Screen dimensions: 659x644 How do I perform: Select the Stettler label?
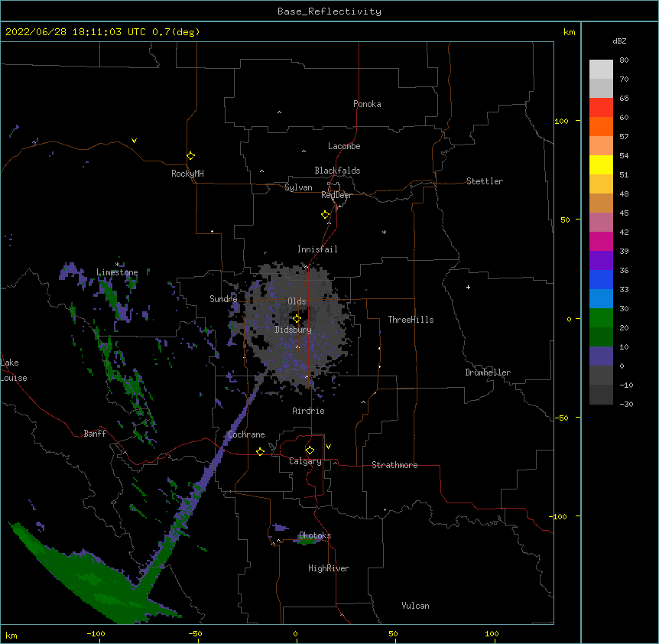pos(484,181)
